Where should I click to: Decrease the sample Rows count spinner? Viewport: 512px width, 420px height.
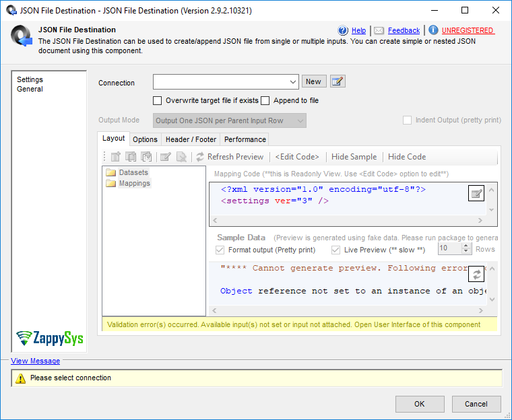click(466, 251)
